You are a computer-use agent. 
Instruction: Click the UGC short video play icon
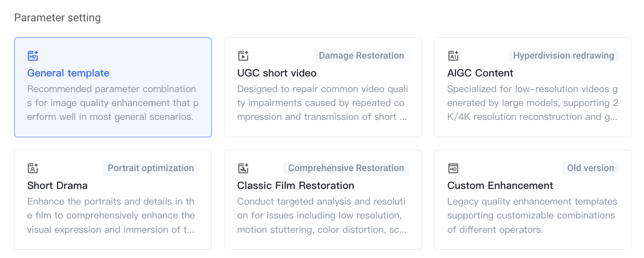(x=243, y=56)
